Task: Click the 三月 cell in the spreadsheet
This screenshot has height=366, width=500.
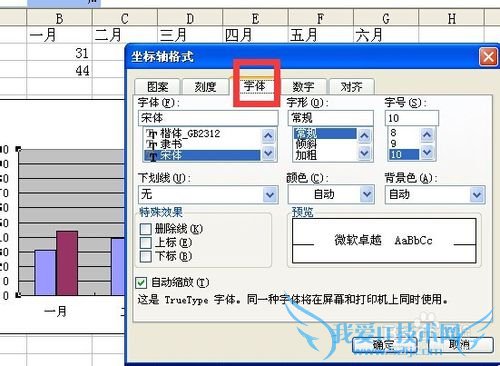Action: click(190, 35)
